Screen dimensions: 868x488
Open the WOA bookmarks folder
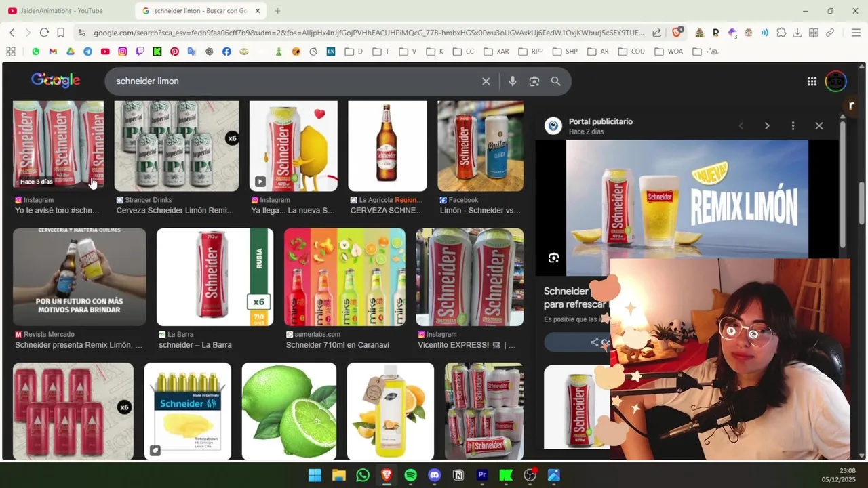tap(669, 52)
